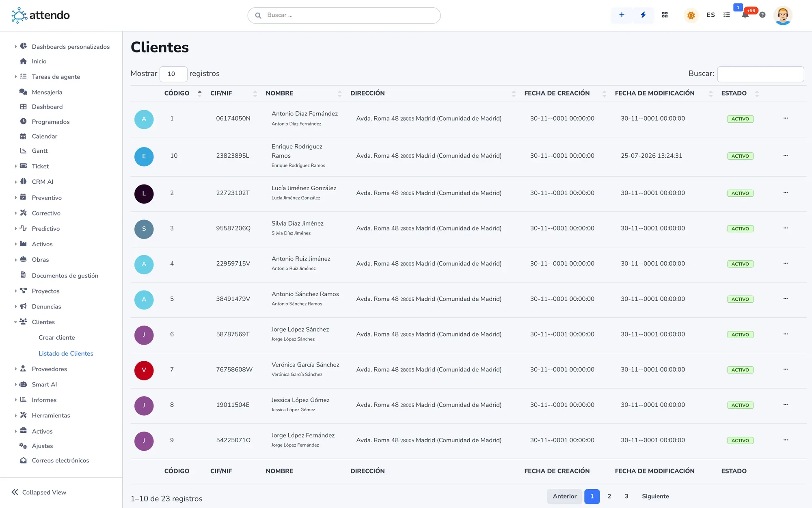Focus the top global Buscar search box
Viewport: 812px width, 508px height.
(344, 15)
